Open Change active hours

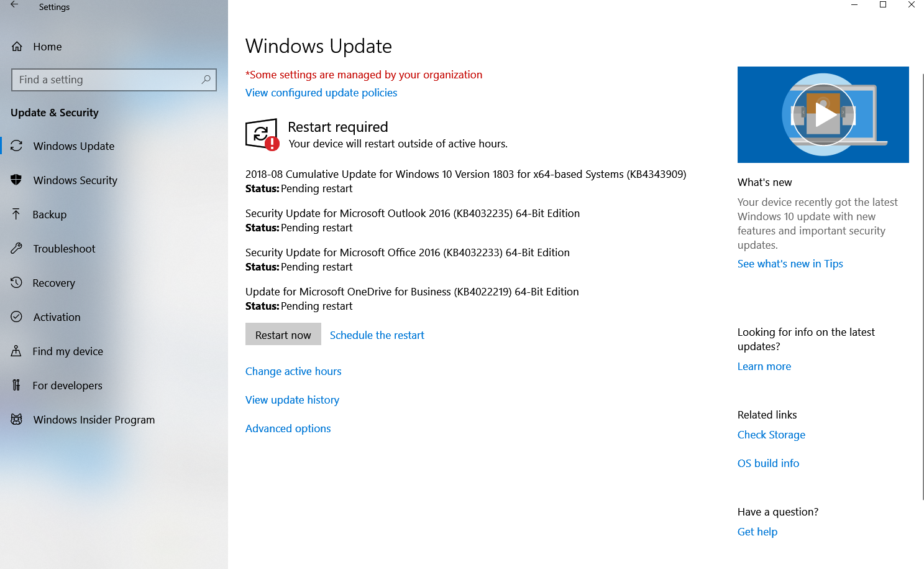coord(293,371)
